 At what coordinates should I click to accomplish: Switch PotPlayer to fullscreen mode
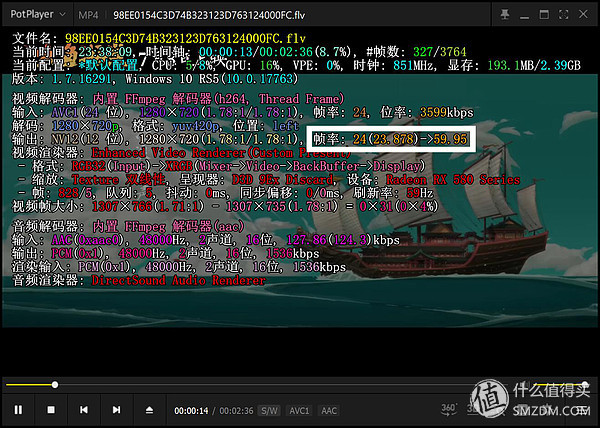[x=563, y=15]
